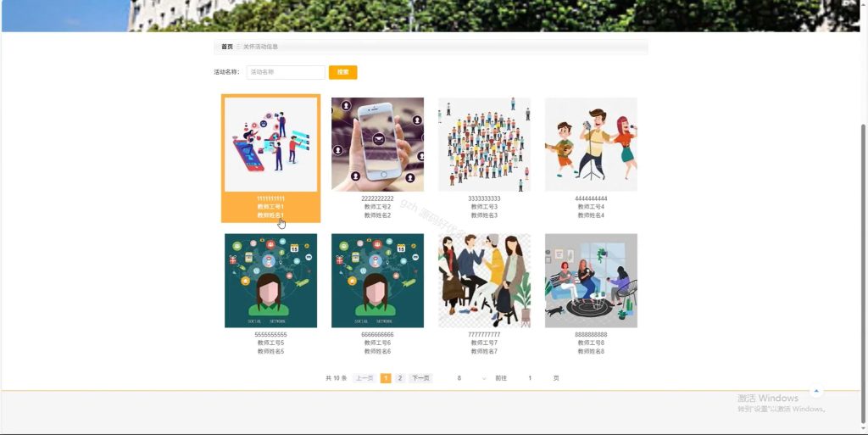
Task: Click the jump-to page number field
Action: coord(530,378)
